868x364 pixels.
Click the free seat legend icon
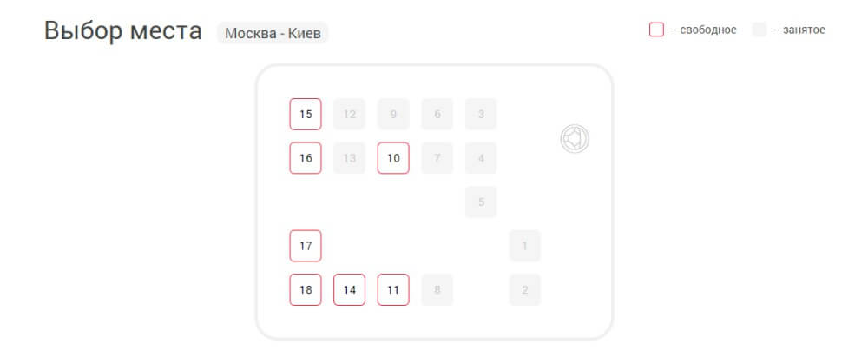coord(656,30)
